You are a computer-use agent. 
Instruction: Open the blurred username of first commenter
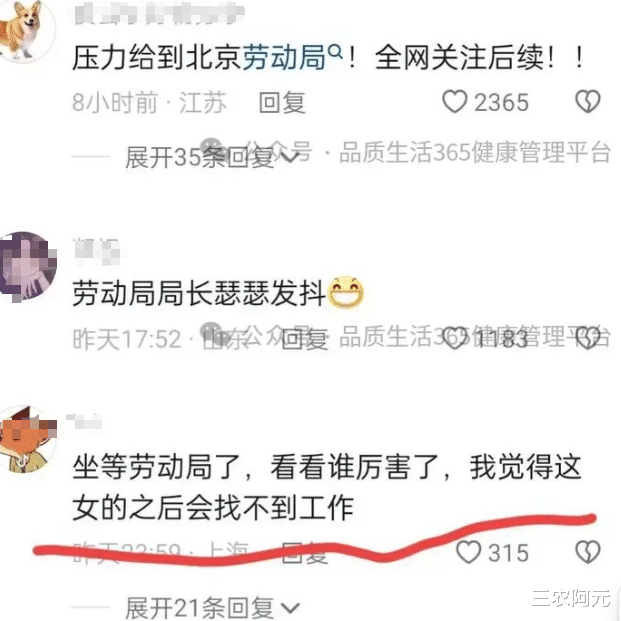click(159, 15)
